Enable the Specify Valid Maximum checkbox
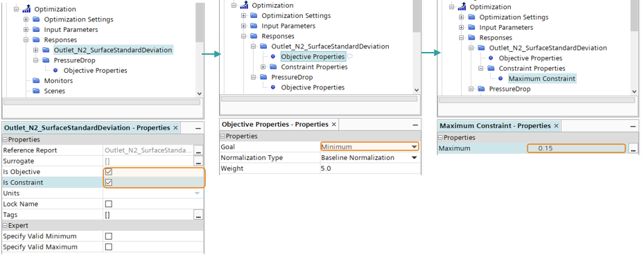This screenshot has height=255, width=644. [109, 247]
